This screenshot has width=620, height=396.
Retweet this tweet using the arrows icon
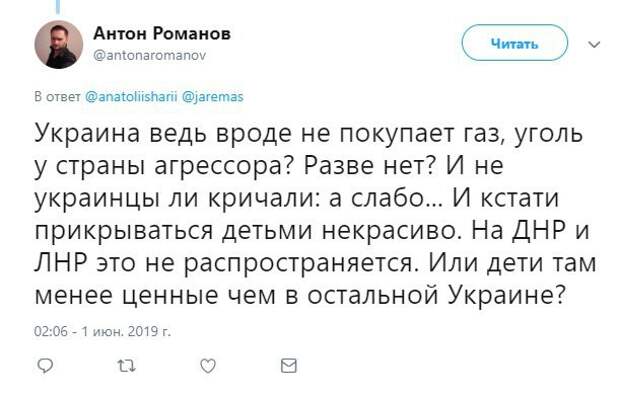[x=127, y=366]
